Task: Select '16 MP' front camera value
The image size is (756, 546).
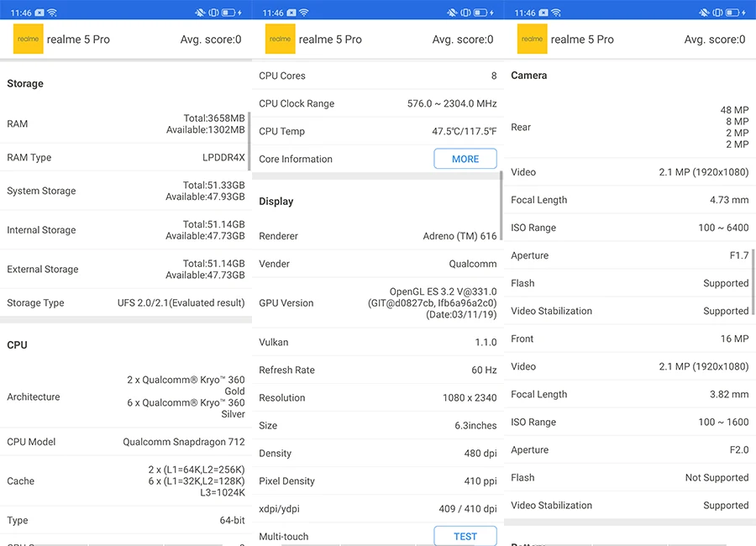Action: [x=734, y=339]
